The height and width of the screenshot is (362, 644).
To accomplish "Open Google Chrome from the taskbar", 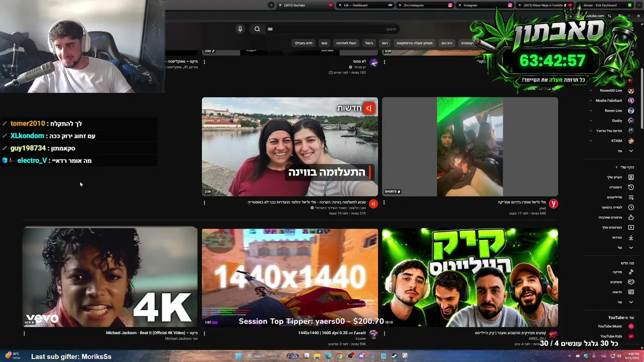I will pos(339,356).
